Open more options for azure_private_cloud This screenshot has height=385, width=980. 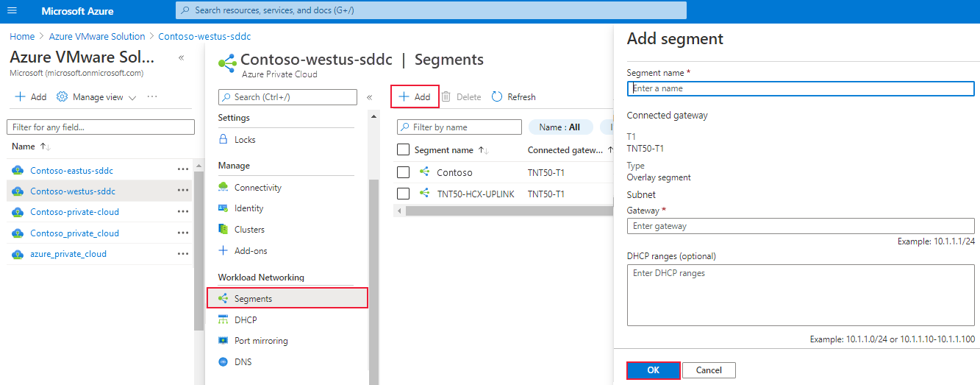183,254
